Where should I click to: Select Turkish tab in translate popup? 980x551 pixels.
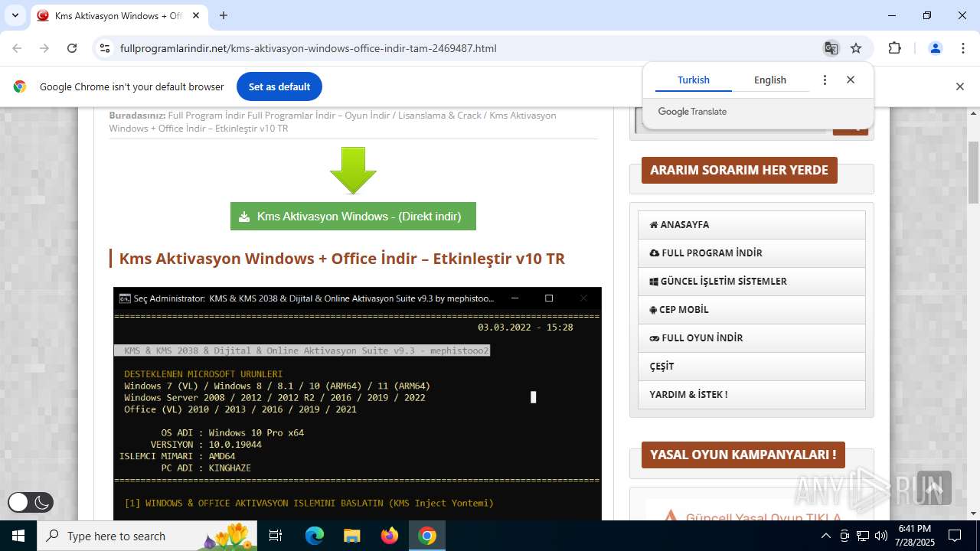pos(694,80)
